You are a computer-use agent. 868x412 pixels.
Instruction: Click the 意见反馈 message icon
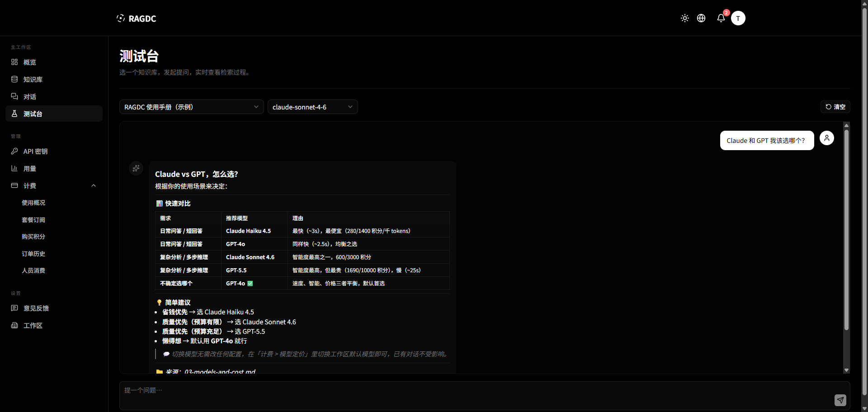[14, 308]
